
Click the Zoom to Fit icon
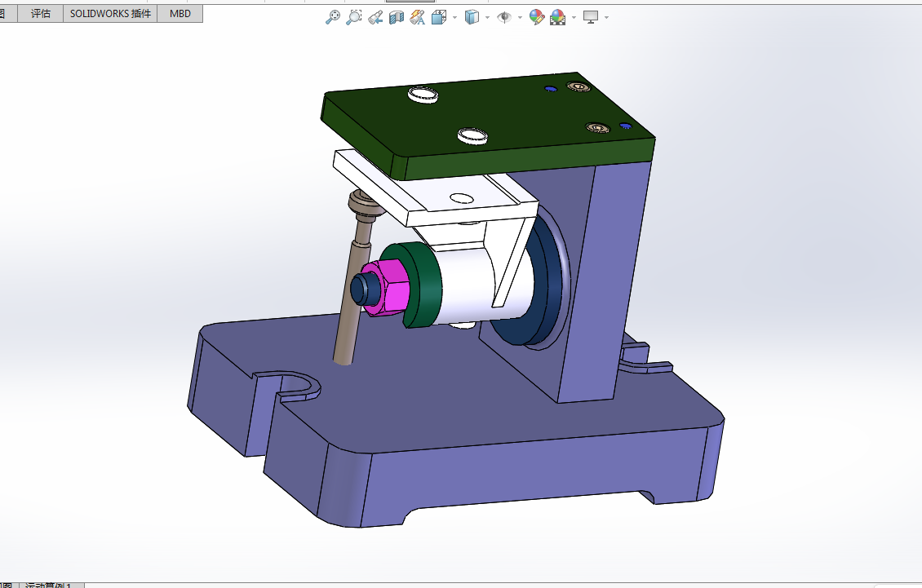click(333, 17)
